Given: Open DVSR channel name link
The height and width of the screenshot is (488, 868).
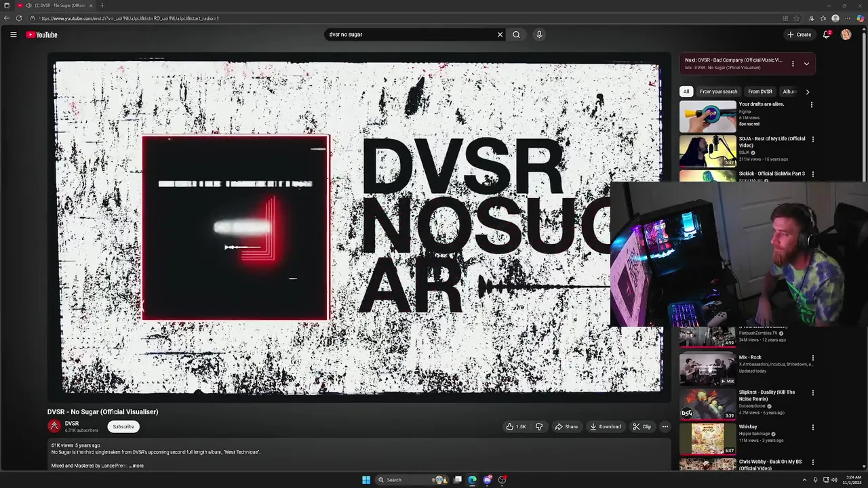Looking at the screenshot, I should tap(72, 424).
